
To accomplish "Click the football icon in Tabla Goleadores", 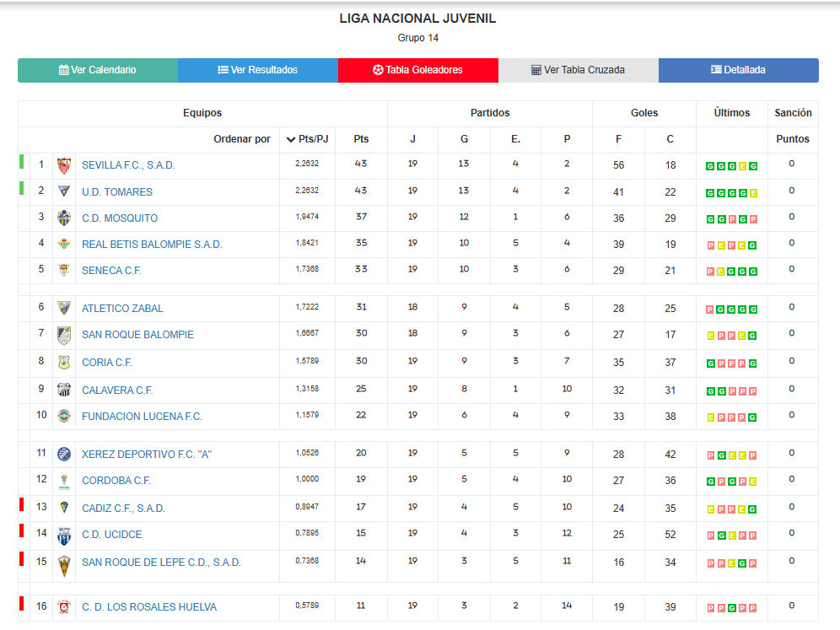I will click(x=378, y=70).
